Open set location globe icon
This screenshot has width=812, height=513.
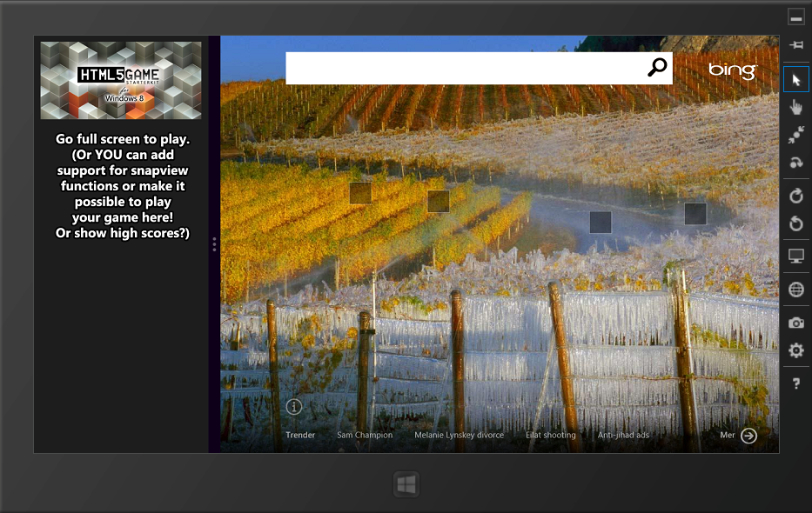coord(796,290)
